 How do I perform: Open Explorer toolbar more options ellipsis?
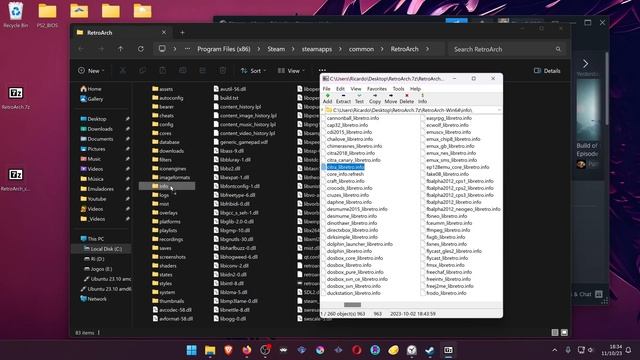322,71
